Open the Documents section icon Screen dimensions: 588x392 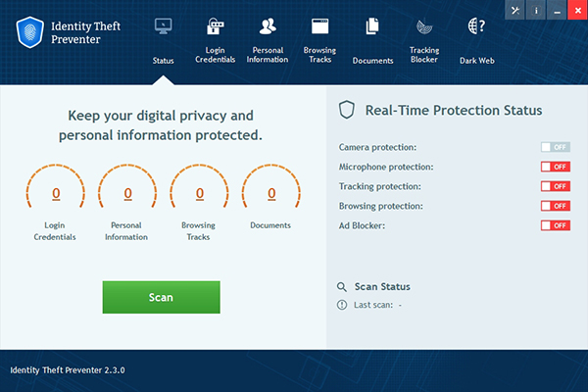click(372, 27)
